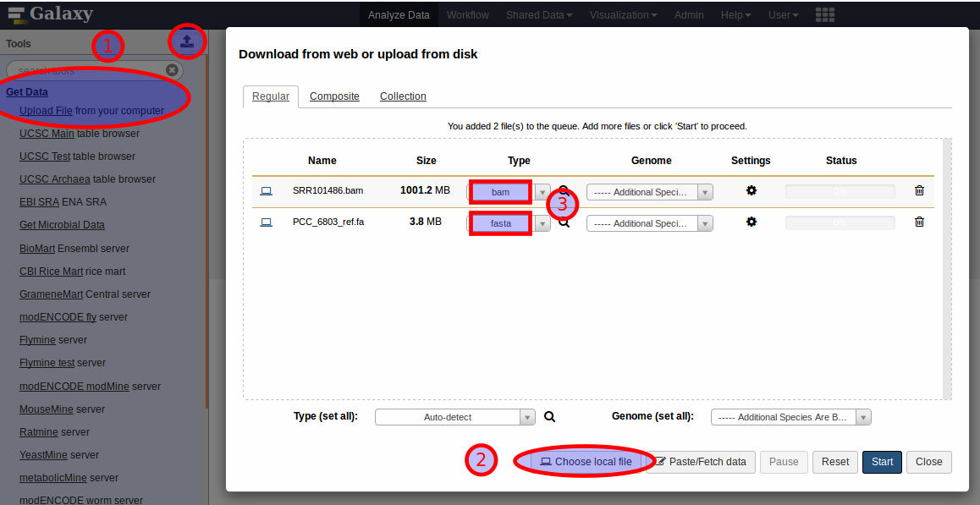Image resolution: width=980 pixels, height=505 pixels.
Task: Select the file name PCC_6803_ref.fa
Action: (x=328, y=222)
